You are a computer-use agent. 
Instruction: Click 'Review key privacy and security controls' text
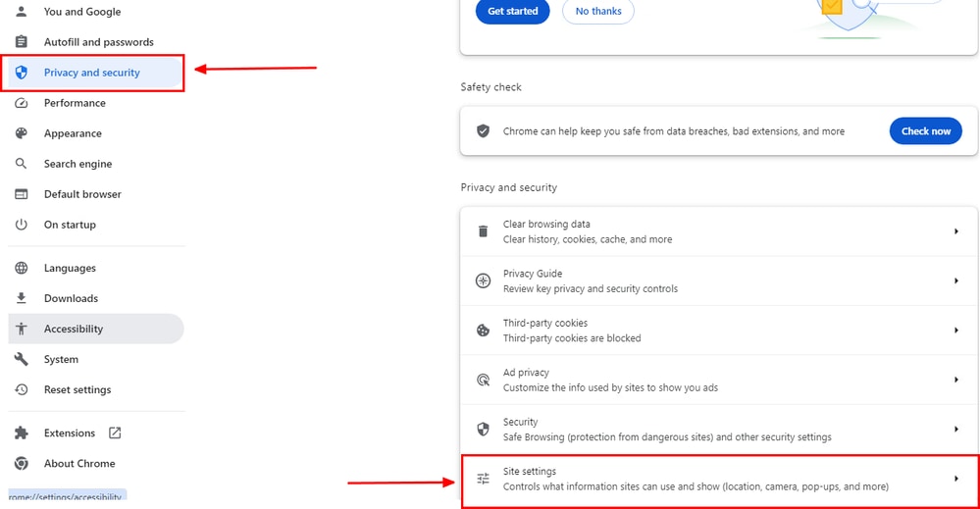click(591, 288)
